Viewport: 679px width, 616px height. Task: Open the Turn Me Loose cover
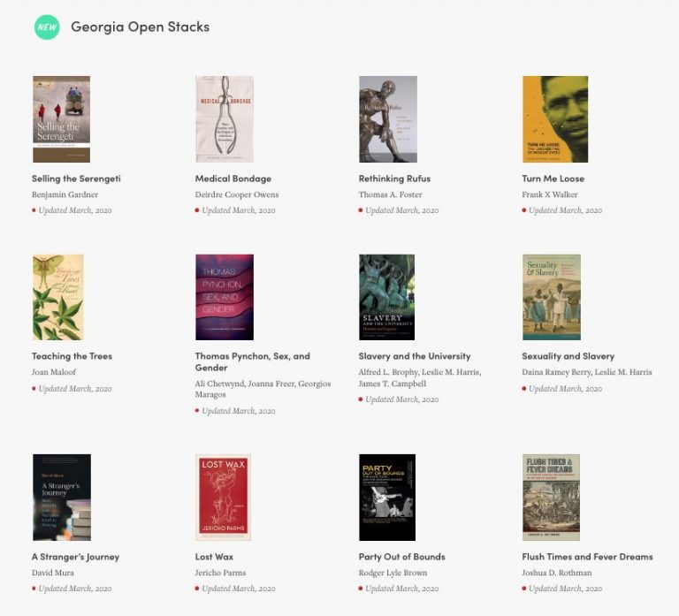(x=555, y=119)
